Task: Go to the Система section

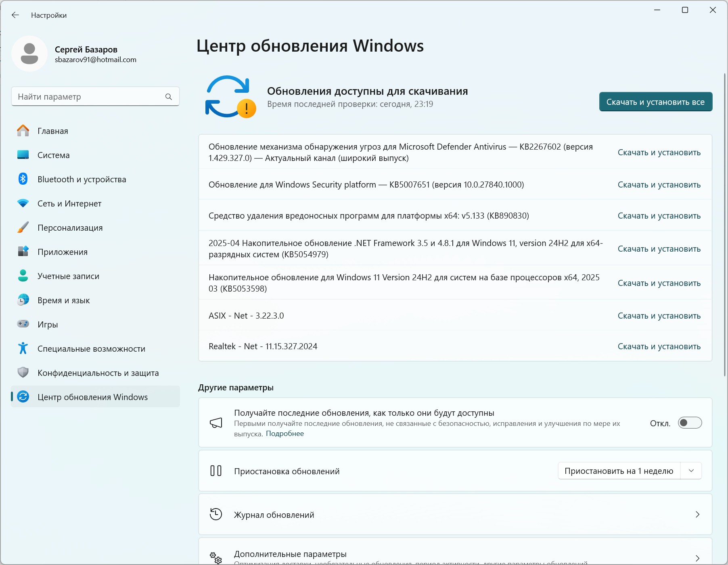Action: point(54,155)
